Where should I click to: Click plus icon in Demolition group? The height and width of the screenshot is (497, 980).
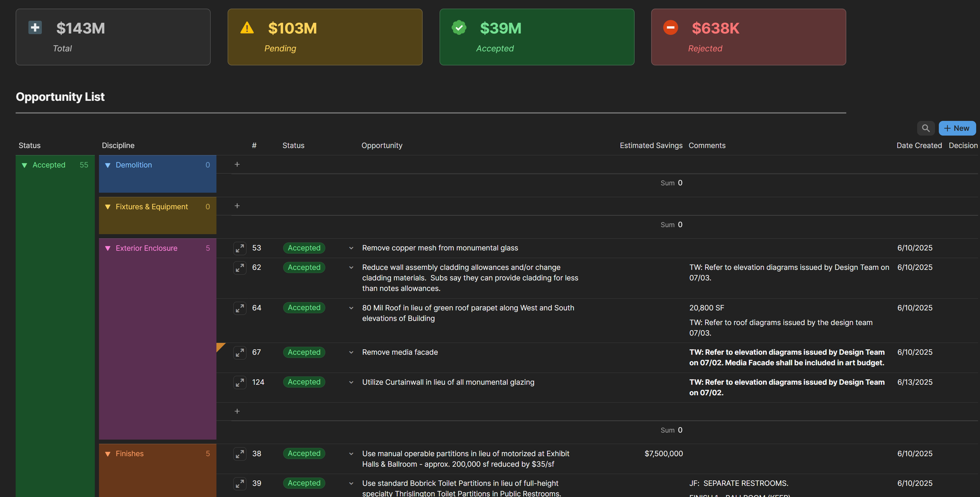point(237,164)
